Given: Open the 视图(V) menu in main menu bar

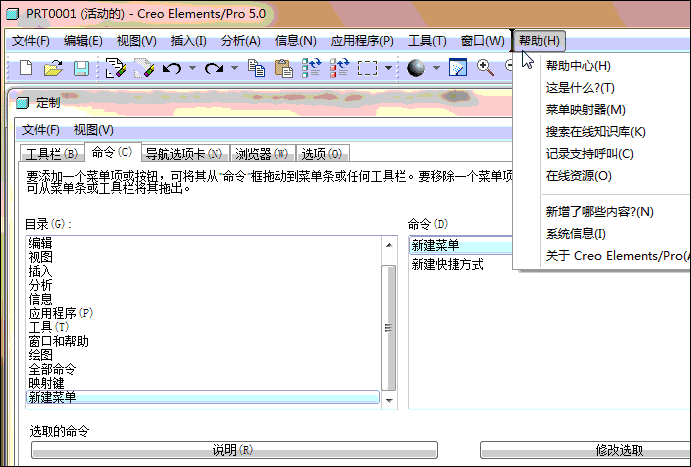Looking at the screenshot, I should click(x=137, y=41).
